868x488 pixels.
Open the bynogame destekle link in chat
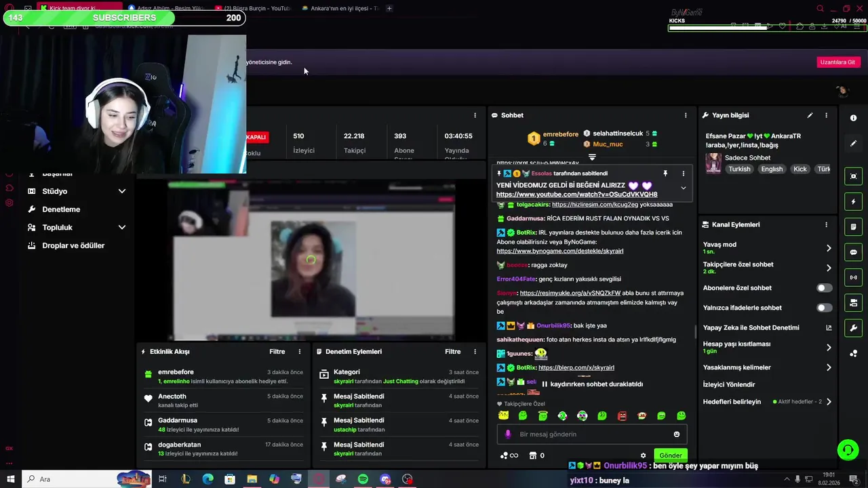[559, 251]
